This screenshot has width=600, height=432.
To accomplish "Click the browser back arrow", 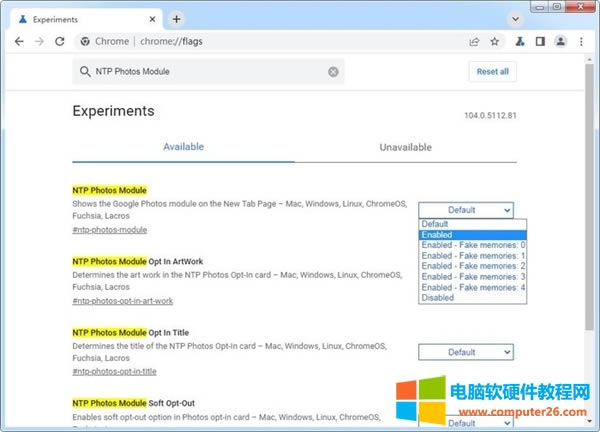I will (x=16, y=41).
